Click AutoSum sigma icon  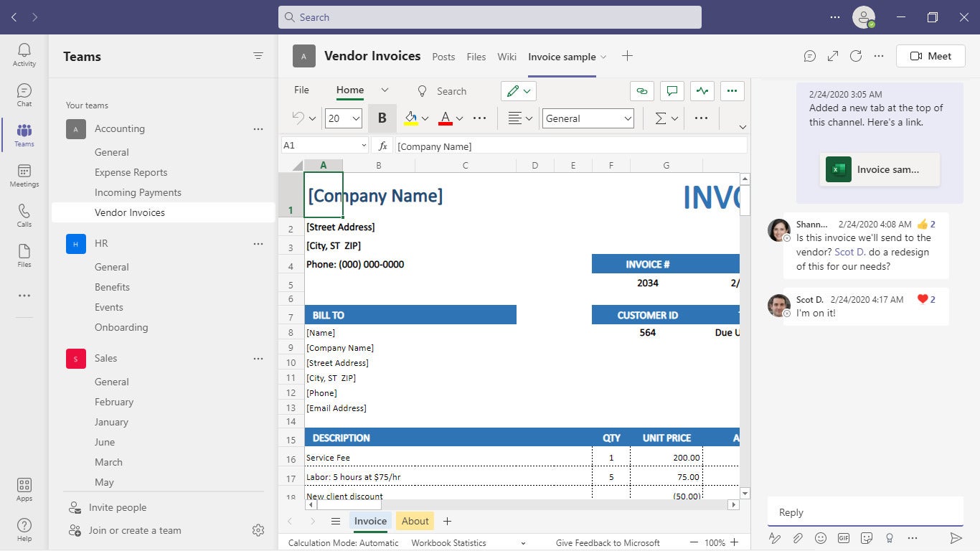pos(661,118)
